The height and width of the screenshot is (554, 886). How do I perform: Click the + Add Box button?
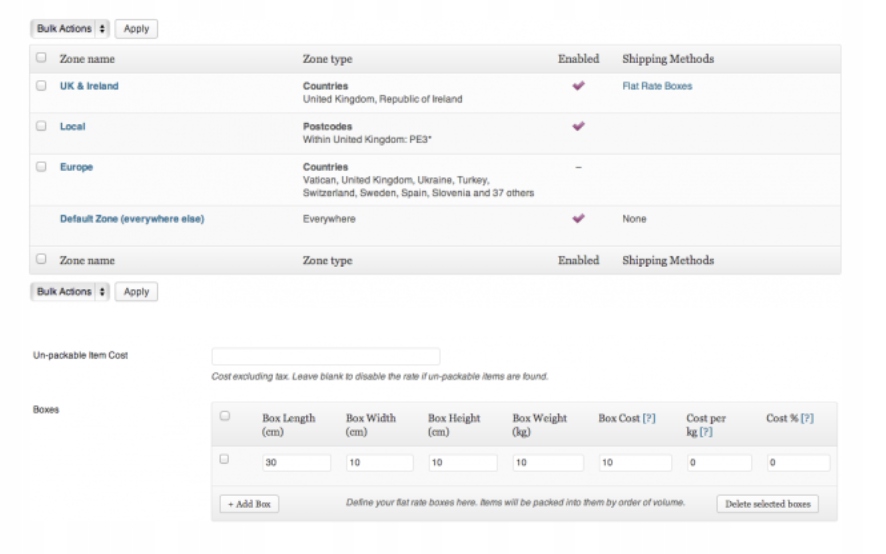(x=249, y=504)
